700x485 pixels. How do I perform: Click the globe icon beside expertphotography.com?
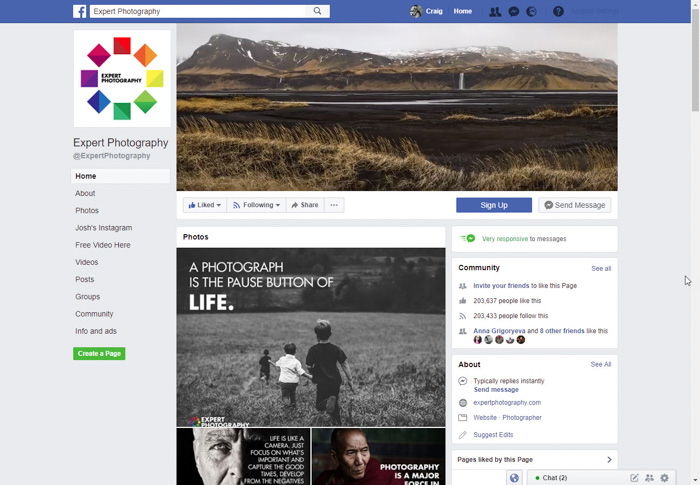[x=463, y=403]
